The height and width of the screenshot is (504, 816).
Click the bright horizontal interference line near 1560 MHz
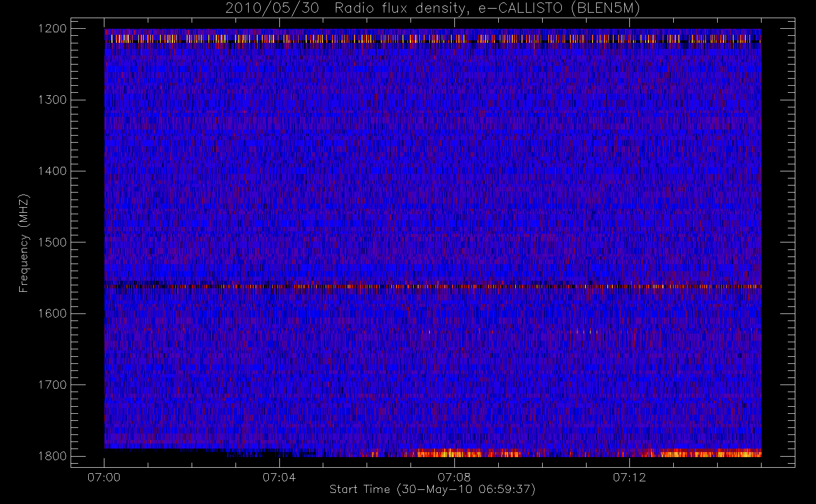coord(433,286)
